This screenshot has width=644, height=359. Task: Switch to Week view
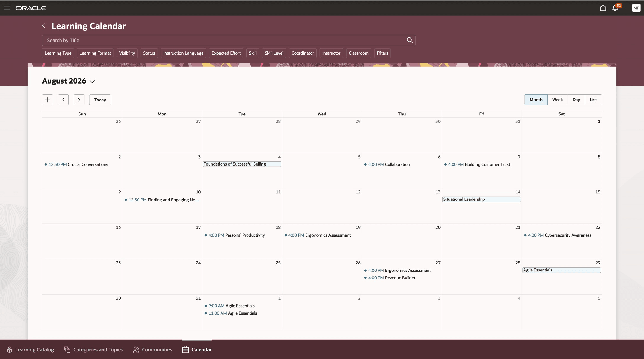(557, 100)
